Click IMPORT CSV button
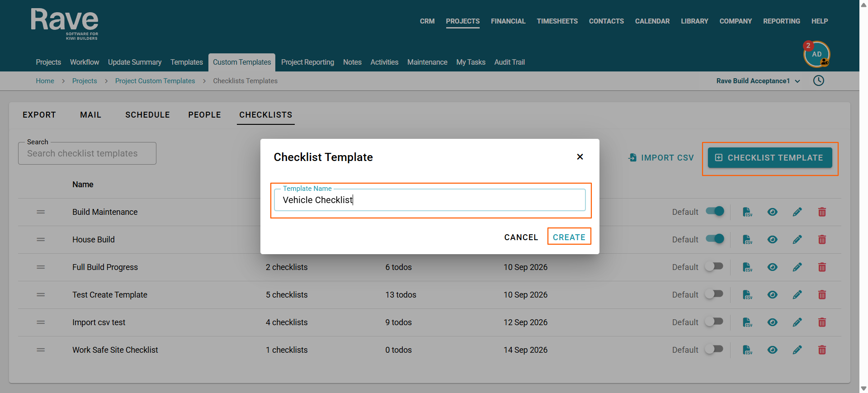 coord(660,158)
